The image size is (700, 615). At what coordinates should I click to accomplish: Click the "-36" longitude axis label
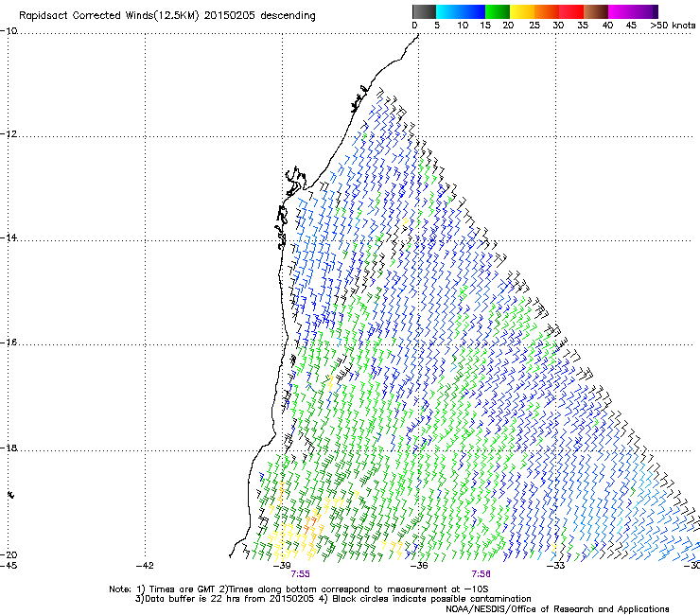(419, 566)
